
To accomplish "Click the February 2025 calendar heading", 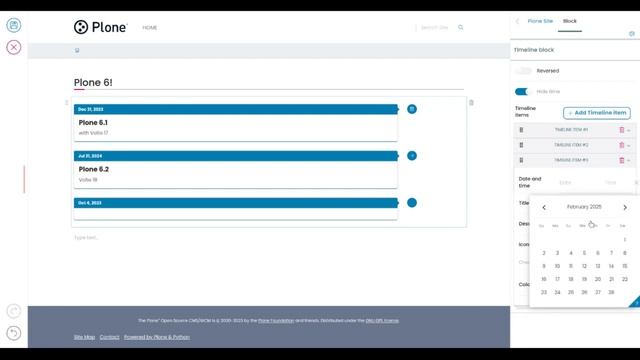I will pos(584,207).
